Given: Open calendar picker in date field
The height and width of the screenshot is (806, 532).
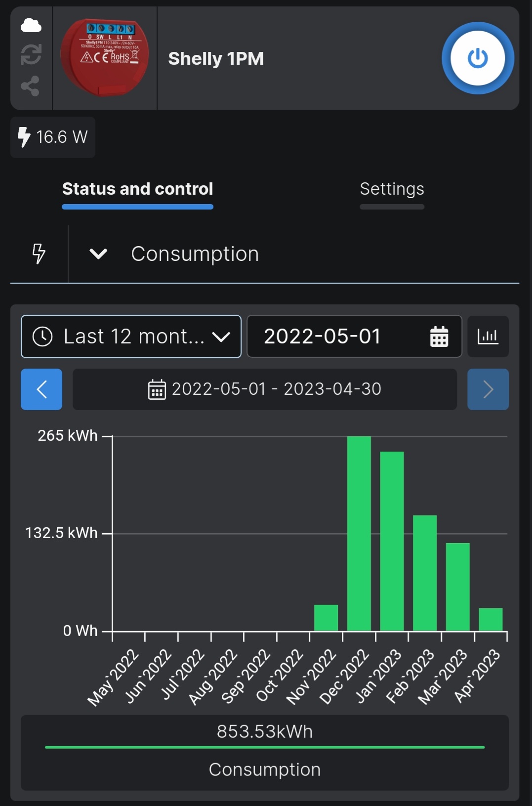Looking at the screenshot, I should [439, 337].
